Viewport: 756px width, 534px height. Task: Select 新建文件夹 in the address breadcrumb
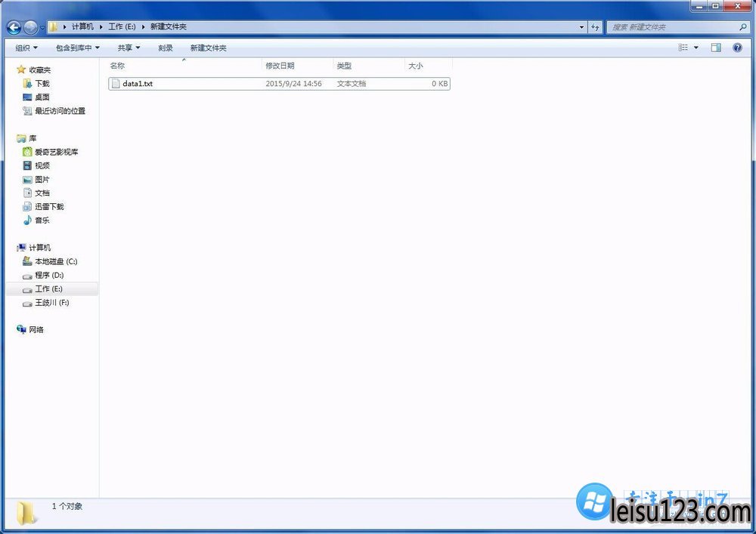click(x=169, y=27)
